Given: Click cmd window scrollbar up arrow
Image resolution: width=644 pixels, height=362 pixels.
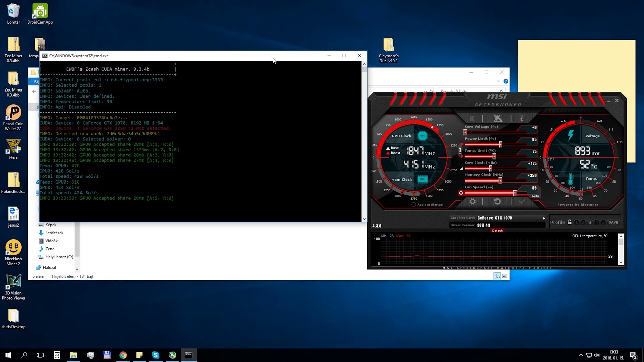Looking at the screenshot, I should tap(364, 64).
